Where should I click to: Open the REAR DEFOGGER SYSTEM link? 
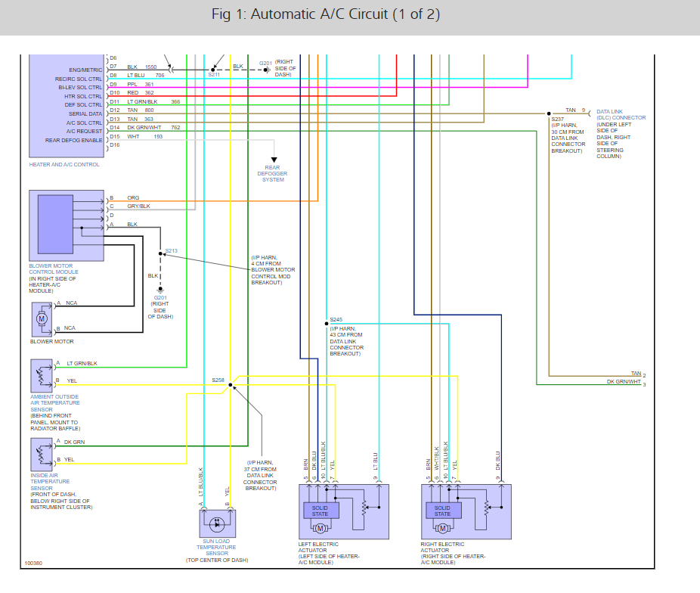(272, 174)
